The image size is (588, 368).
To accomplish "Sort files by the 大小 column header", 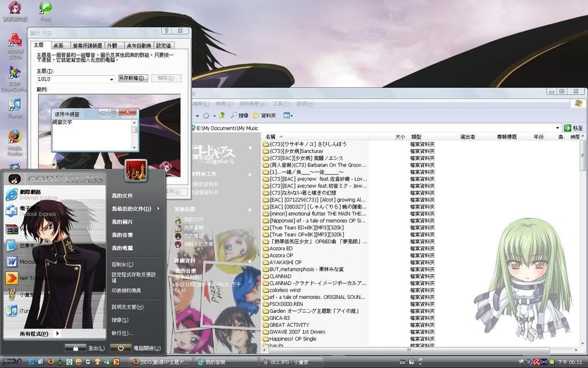I will coord(389,137).
